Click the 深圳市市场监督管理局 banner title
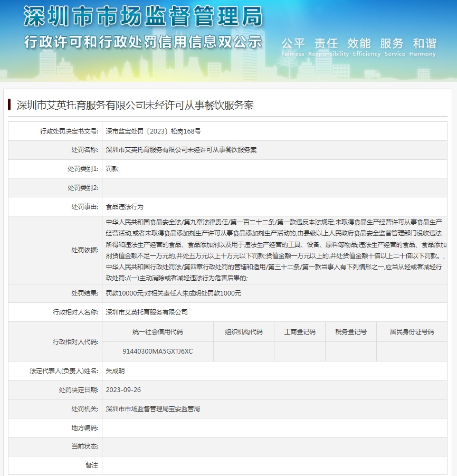The width and height of the screenshot is (457, 476). click(142, 17)
